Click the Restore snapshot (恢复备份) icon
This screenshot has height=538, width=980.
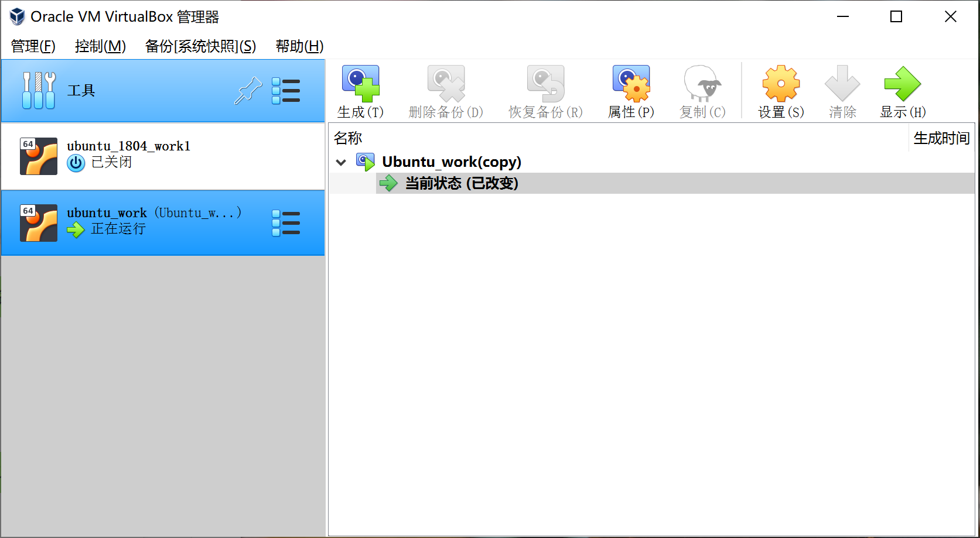click(546, 83)
